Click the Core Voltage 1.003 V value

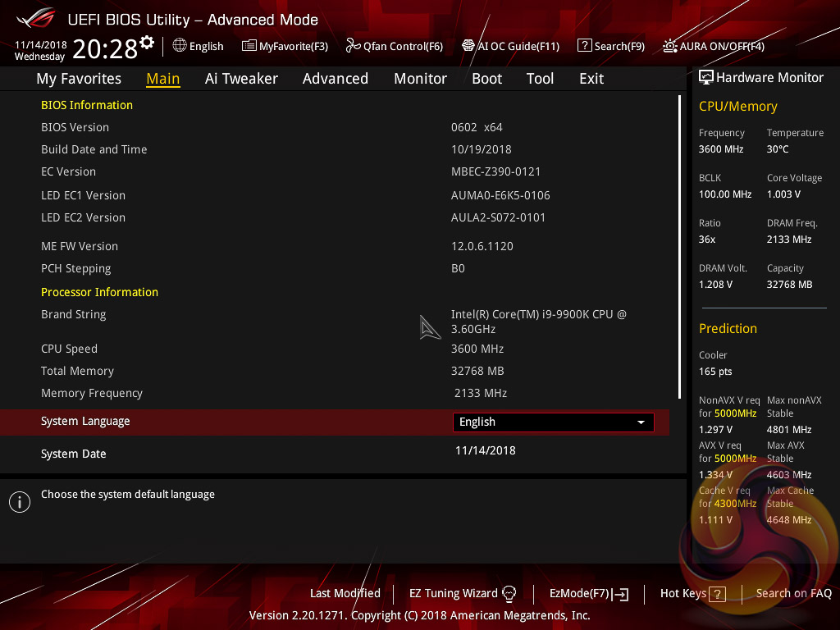click(783, 194)
